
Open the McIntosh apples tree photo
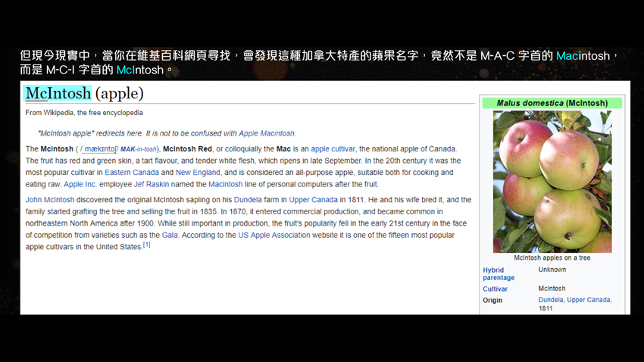[x=552, y=182]
